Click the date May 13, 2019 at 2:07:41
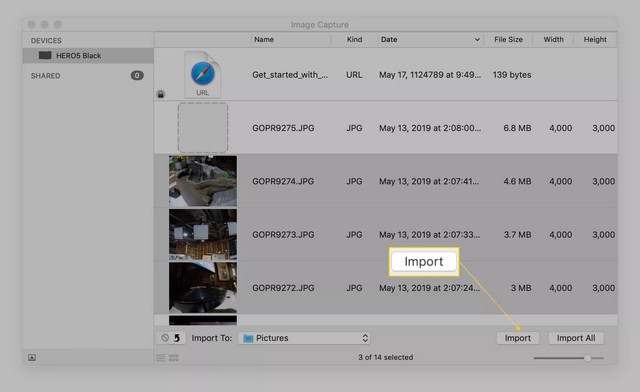This screenshot has width=640, height=392. [429, 181]
